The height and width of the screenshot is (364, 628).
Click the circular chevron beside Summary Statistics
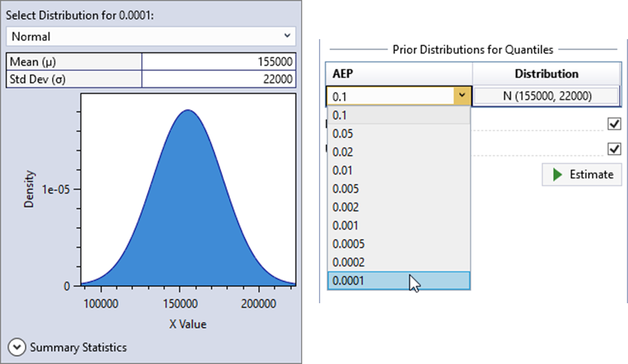[x=17, y=347]
